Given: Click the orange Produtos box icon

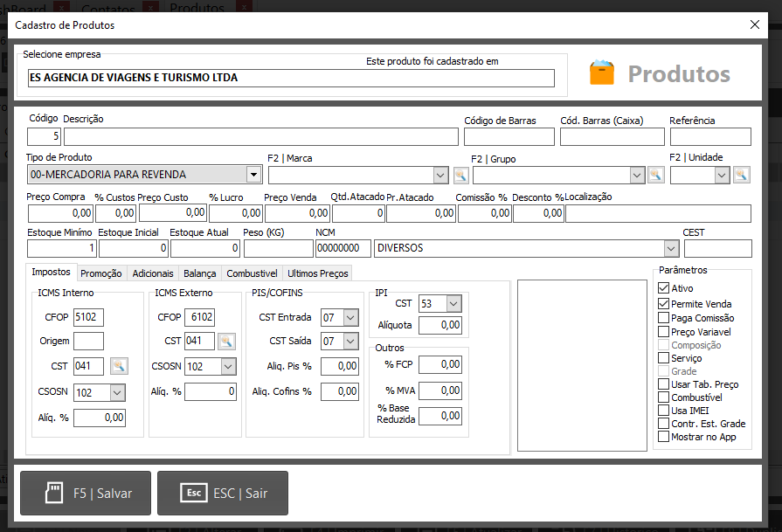Looking at the screenshot, I should coord(602,73).
